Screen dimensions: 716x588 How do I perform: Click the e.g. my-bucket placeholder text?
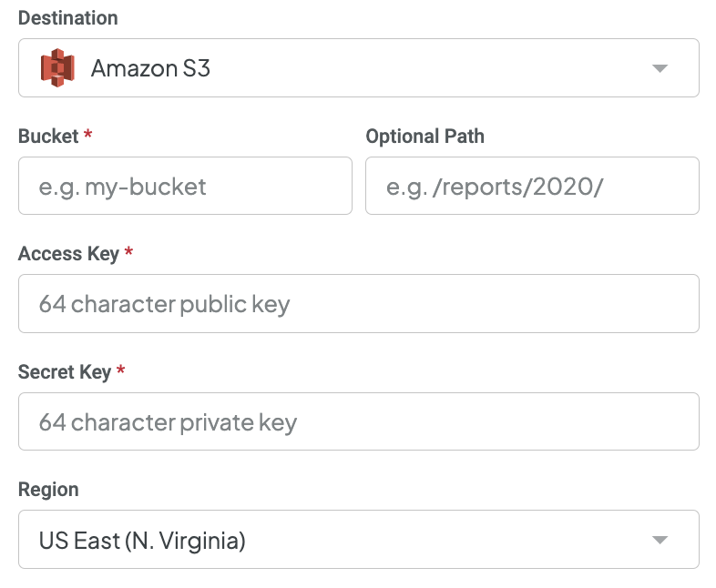(122, 187)
